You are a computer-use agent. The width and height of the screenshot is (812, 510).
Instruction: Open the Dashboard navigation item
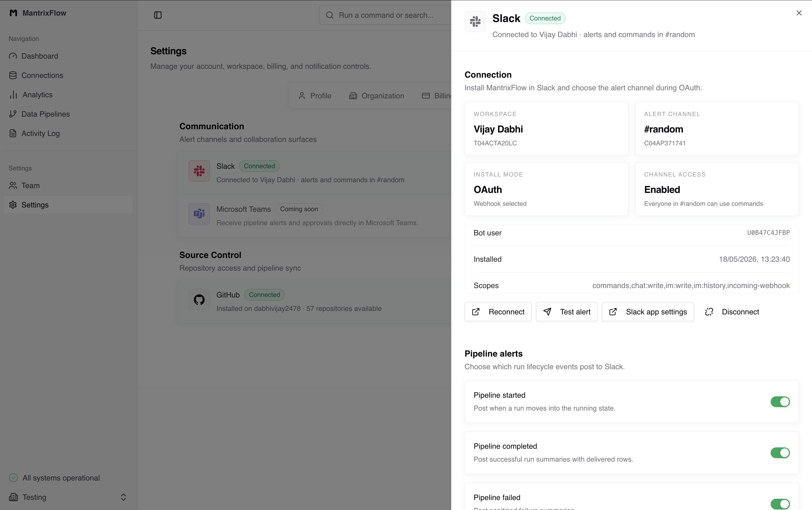68,56
